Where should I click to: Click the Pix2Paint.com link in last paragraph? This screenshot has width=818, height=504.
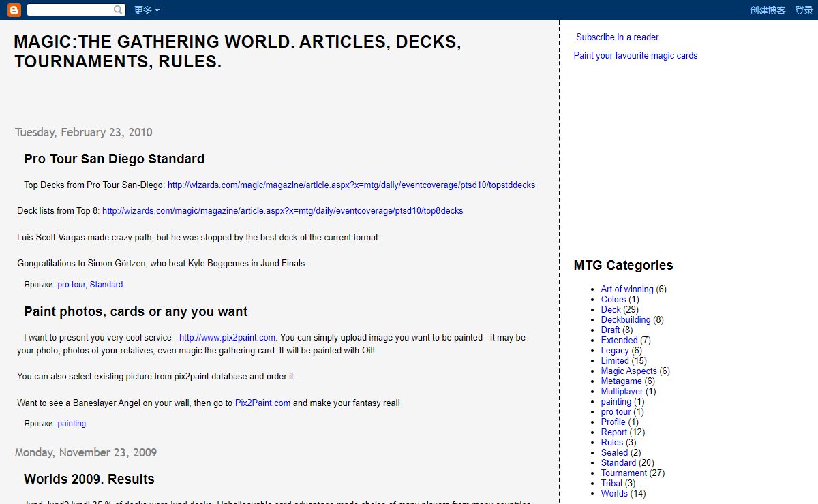click(x=262, y=403)
